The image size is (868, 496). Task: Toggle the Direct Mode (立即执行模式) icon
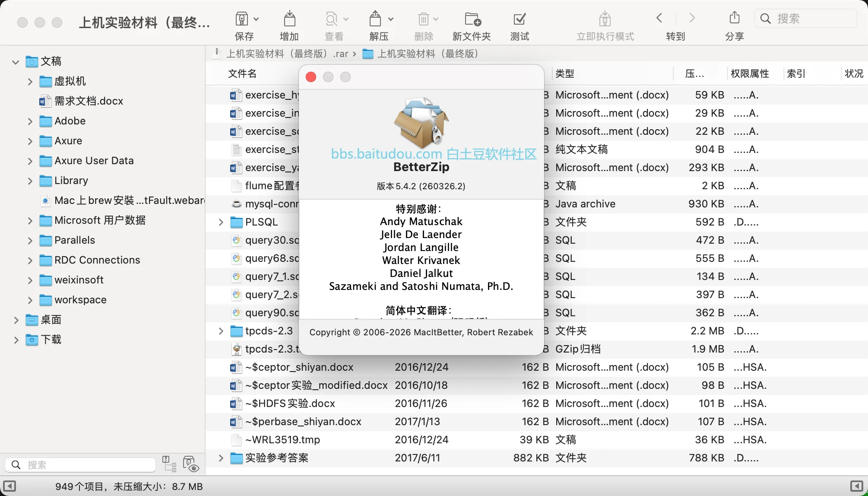(x=605, y=19)
